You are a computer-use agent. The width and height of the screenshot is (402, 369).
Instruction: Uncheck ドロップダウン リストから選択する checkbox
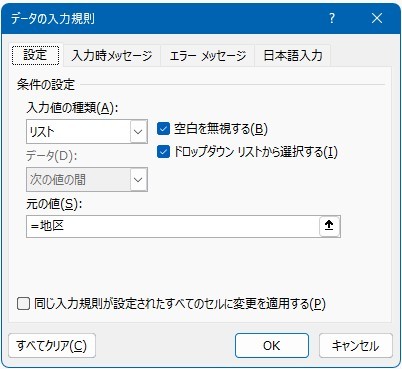163,152
